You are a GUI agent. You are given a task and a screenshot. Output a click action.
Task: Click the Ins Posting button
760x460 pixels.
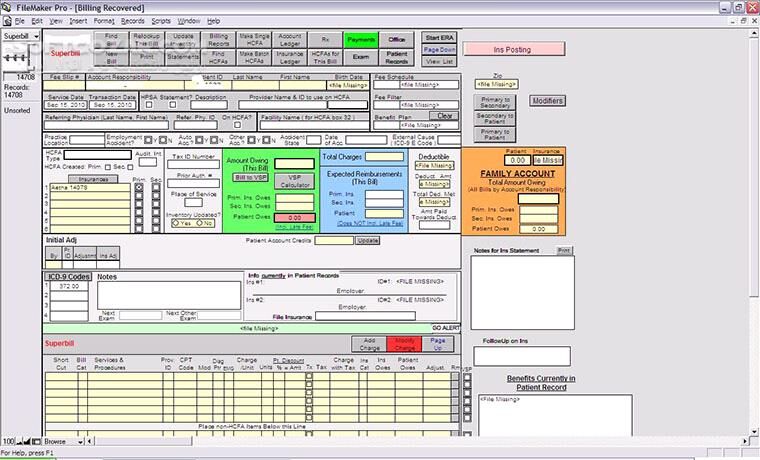point(511,48)
